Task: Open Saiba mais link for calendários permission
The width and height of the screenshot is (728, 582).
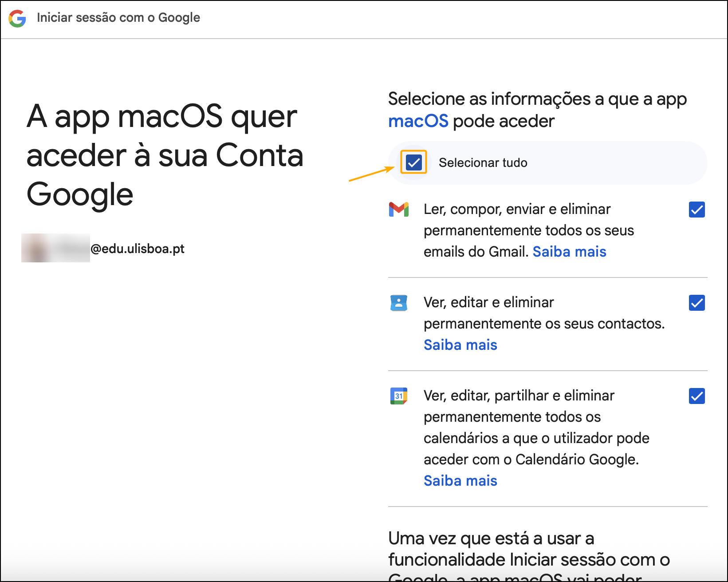Action: (x=460, y=481)
